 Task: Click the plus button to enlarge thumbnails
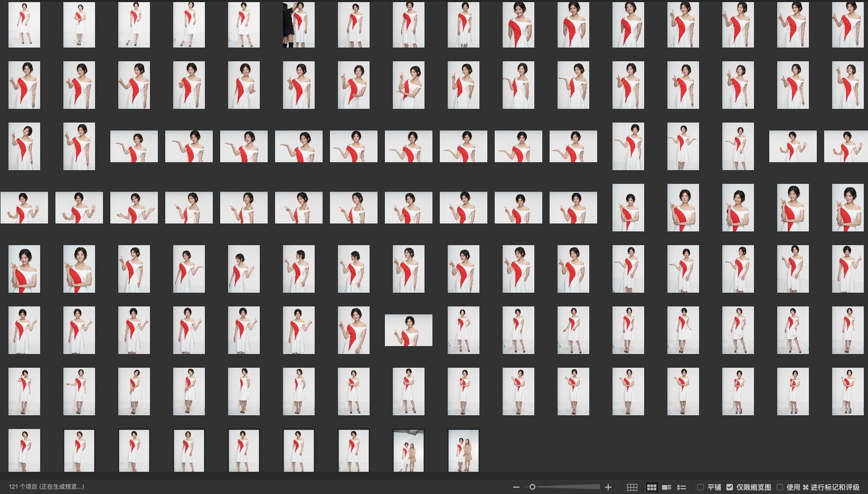point(608,487)
